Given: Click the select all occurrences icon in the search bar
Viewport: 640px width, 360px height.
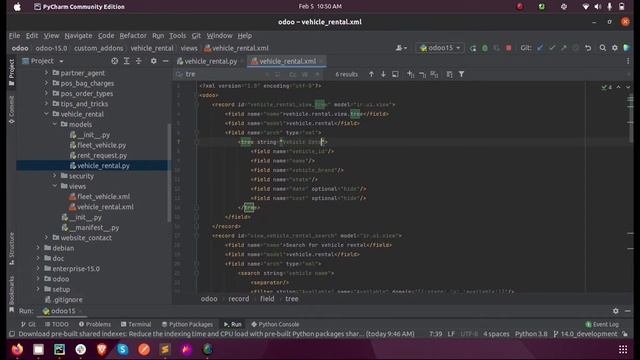Looking at the screenshot, I should click(434, 74).
